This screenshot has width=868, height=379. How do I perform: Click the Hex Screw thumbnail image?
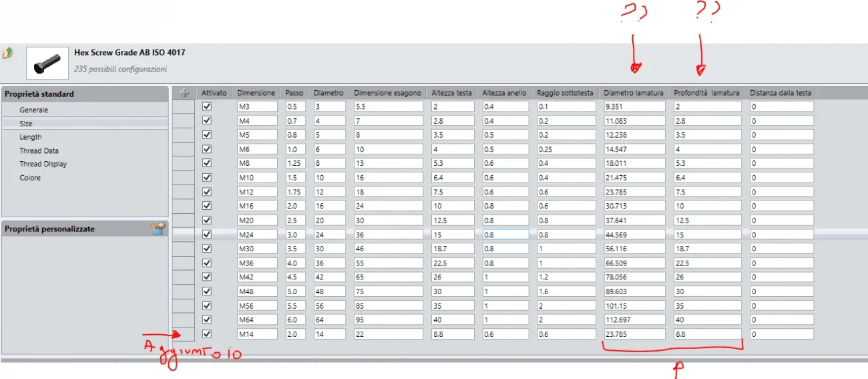47,63
